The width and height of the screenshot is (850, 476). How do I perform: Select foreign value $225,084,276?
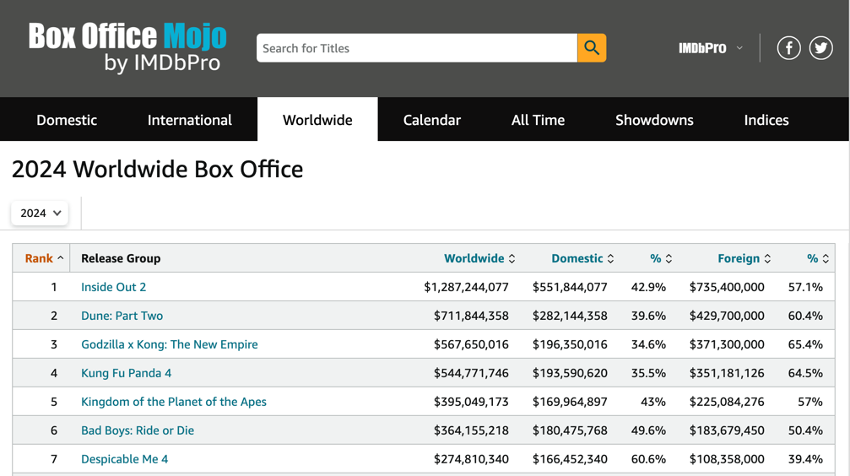click(x=727, y=402)
